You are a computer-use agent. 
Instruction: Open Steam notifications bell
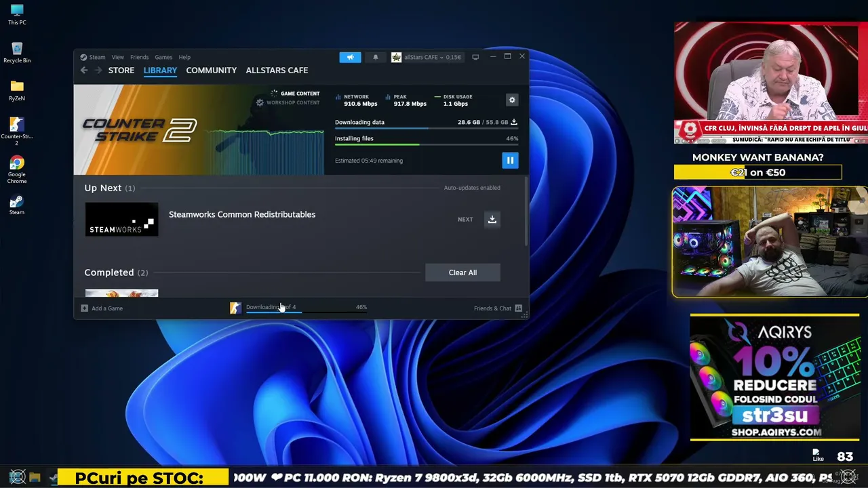tap(376, 58)
